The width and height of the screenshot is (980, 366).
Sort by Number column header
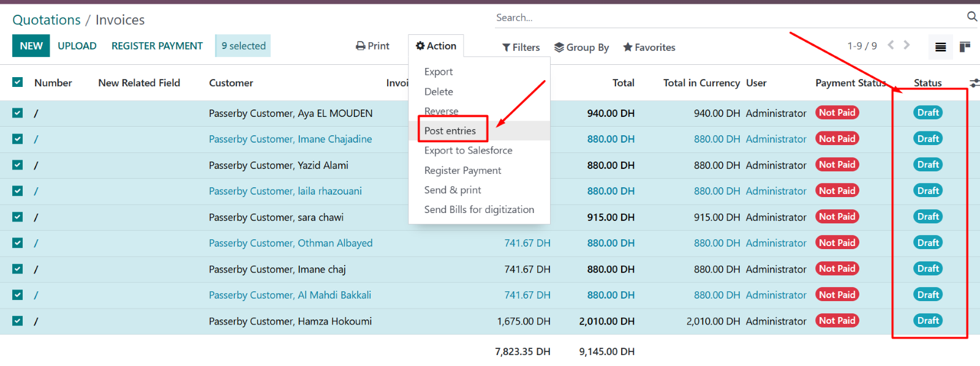tap(53, 83)
